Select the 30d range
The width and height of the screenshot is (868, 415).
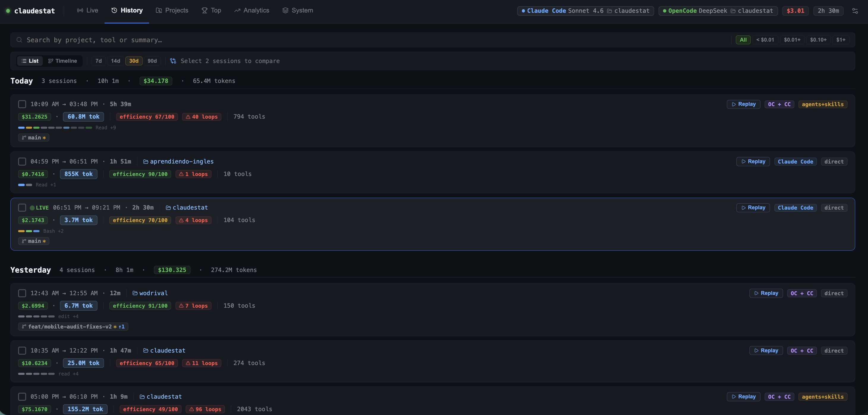[134, 61]
